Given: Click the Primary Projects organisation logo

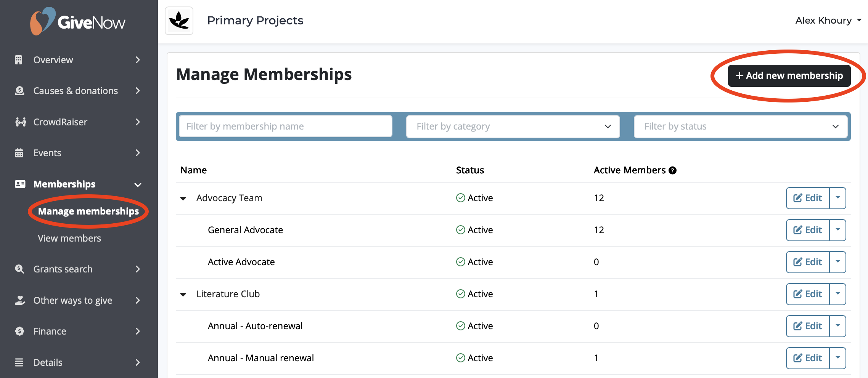Looking at the screenshot, I should [x=179, y=21].
